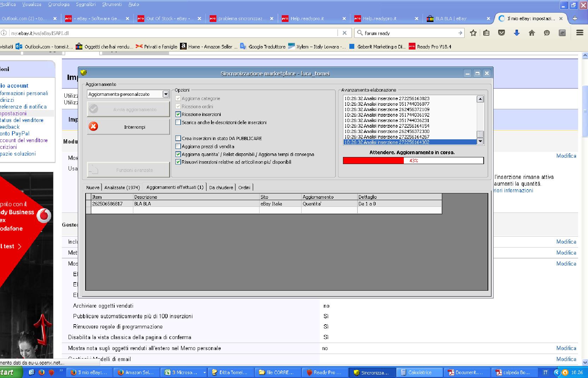Enable 'Aggiorna prezzi di vendita' checkbox

[x=178, y=146]
